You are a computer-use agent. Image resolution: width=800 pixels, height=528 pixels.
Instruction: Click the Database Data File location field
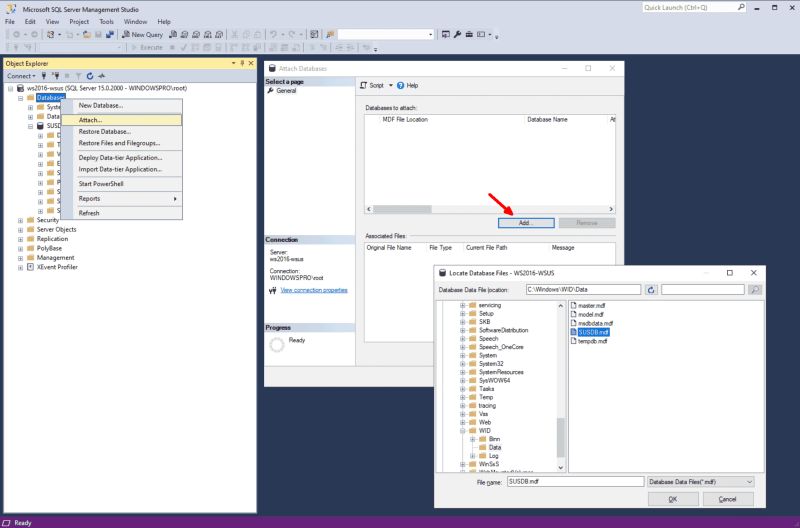pyautogui.click(x=583, y=290)
